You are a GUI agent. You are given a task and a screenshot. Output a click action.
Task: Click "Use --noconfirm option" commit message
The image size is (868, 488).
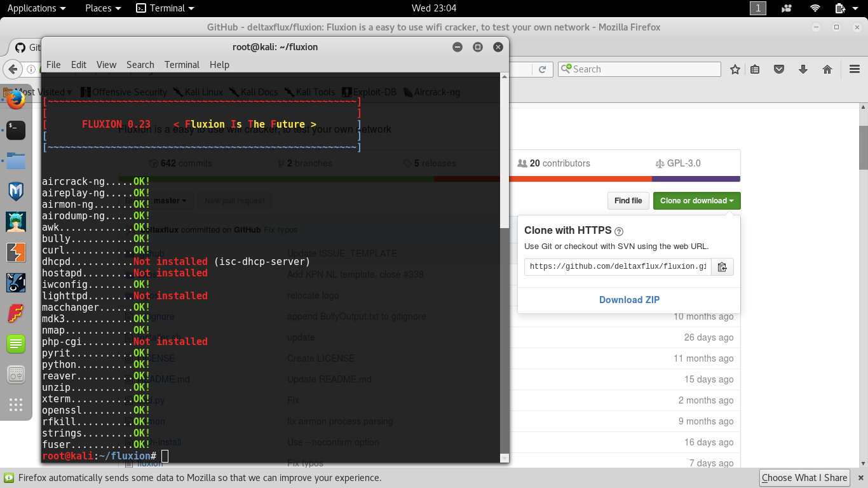(333, 442)
